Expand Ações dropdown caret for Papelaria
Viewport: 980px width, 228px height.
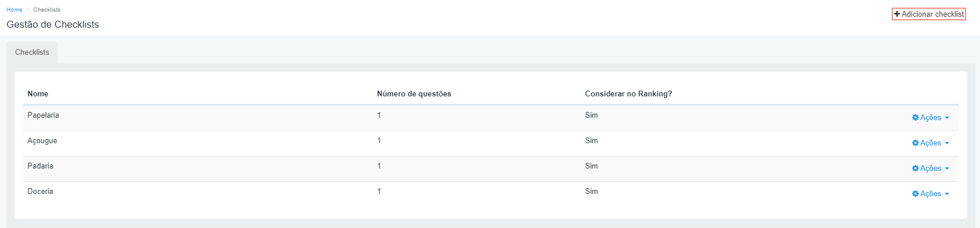tap(947, 118)
